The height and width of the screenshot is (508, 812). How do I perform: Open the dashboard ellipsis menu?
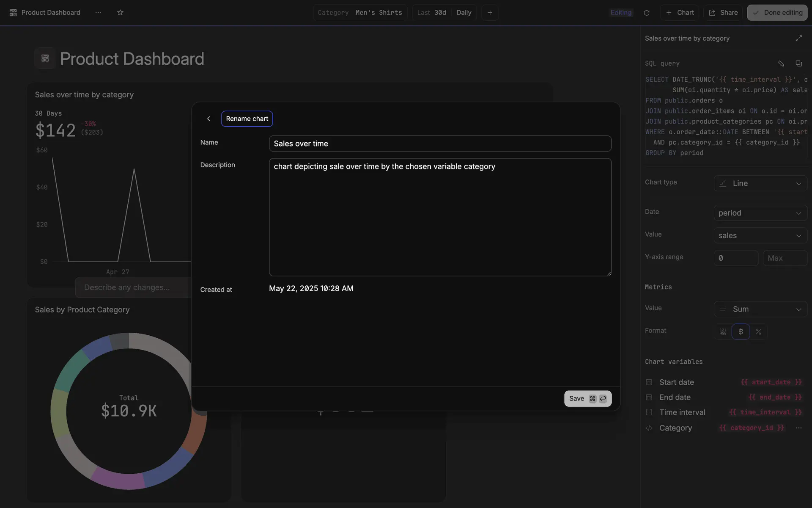pyautogui.click(x=98, y=13)
